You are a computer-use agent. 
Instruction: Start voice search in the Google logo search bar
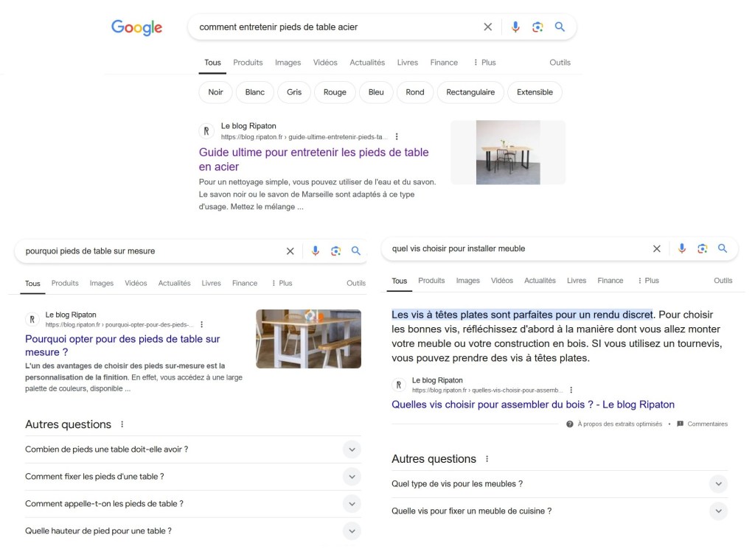515,27
